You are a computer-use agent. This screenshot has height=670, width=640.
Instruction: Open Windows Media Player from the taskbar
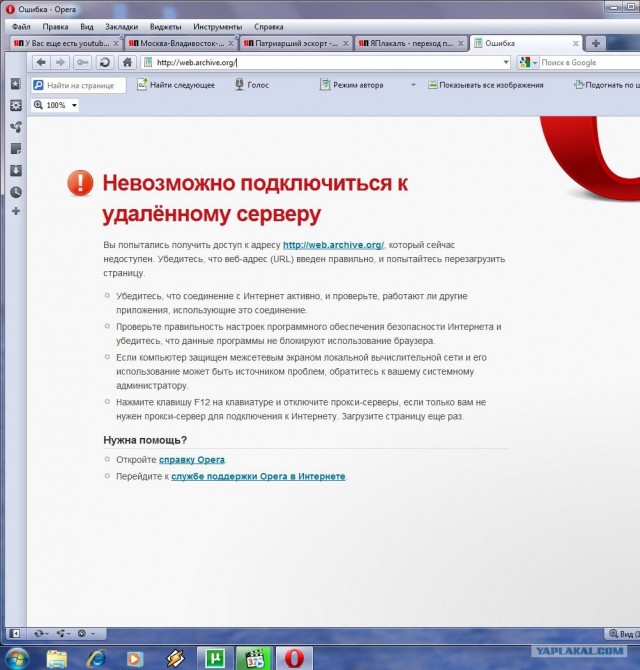click(135, 658)
